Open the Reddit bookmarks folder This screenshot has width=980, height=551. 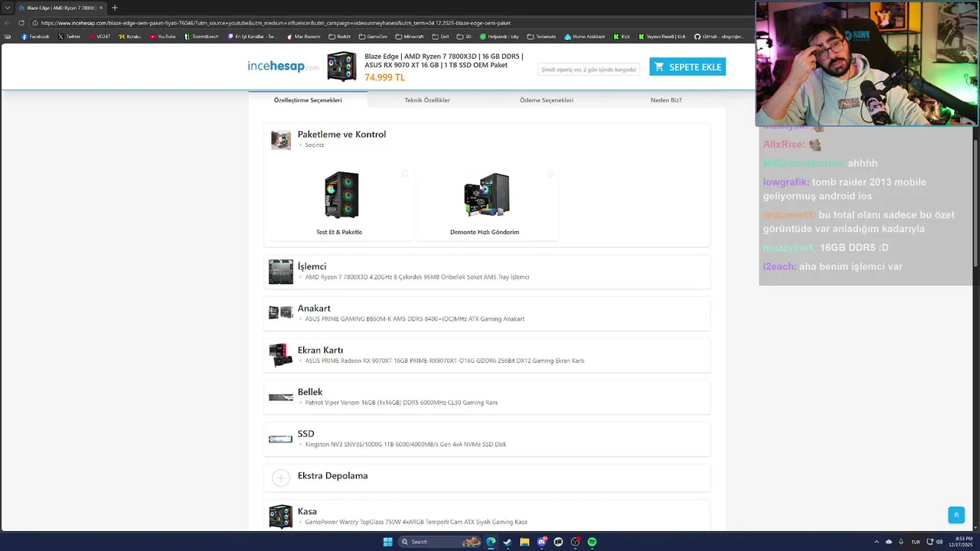coord(339,36)
